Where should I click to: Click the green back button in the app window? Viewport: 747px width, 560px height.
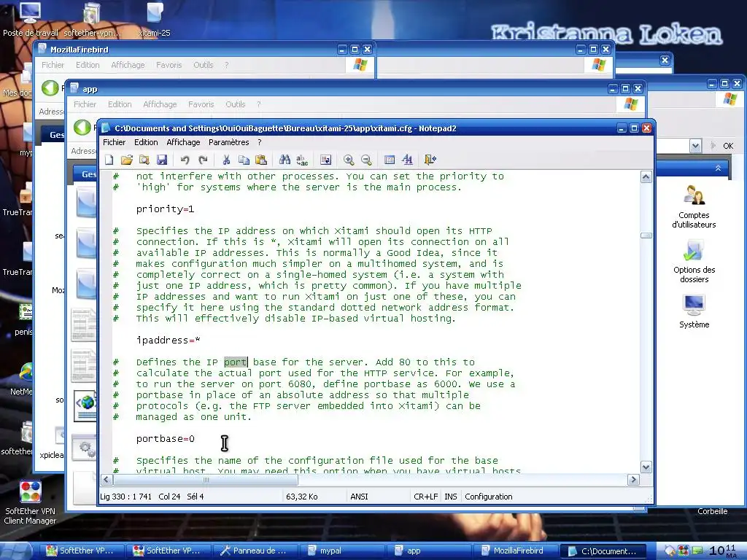82,127
